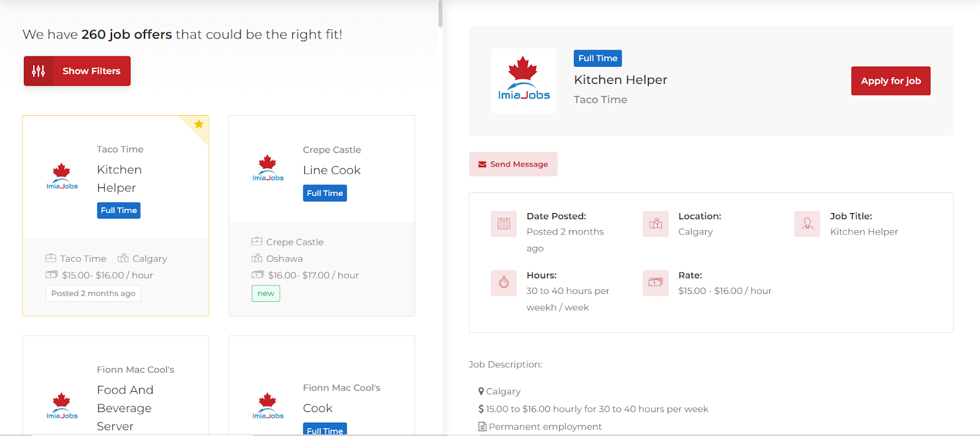
Task: Click 'Taco Time' above Kitchen Helper card title
Action: coord(120,149)
